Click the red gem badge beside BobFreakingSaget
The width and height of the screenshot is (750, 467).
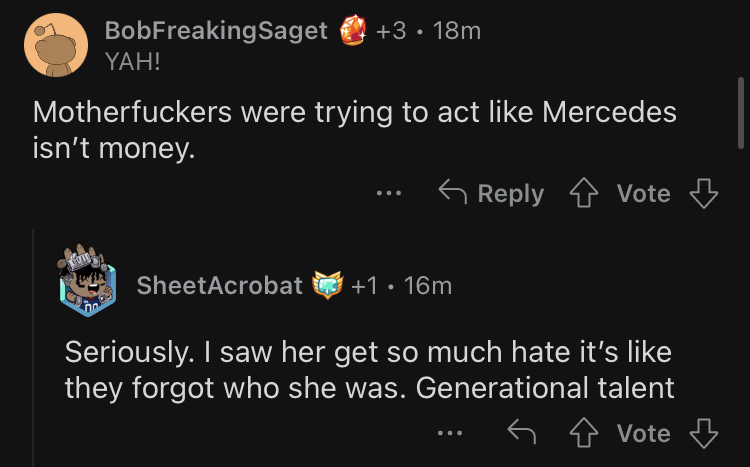[x=351, y=31]
